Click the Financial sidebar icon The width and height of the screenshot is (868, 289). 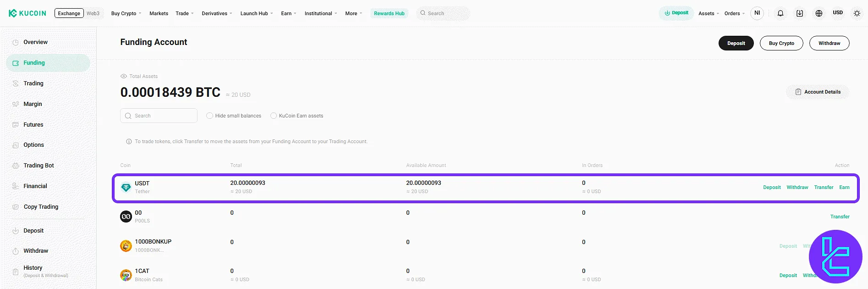16,186
